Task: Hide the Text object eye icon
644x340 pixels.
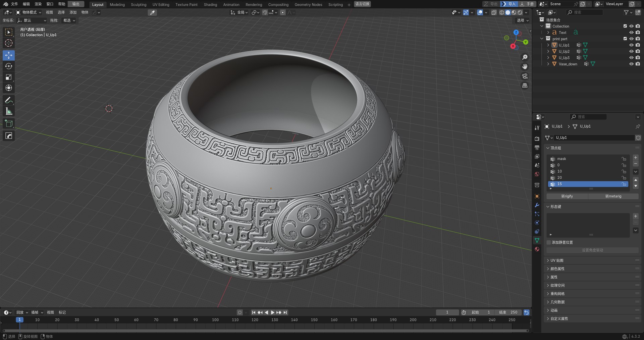Action: click(631, 33)
